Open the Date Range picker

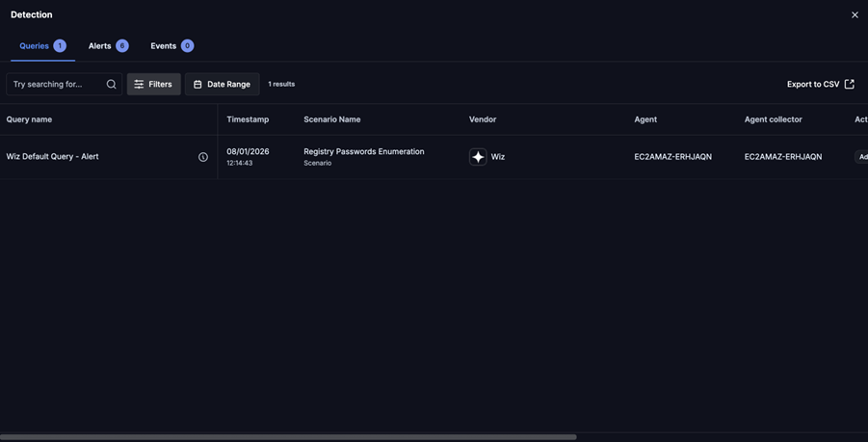222,85
